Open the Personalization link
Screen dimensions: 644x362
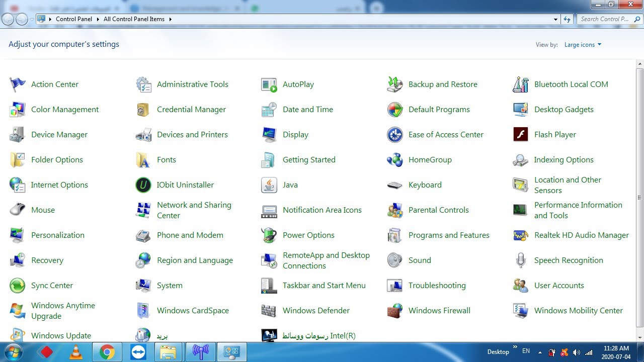coord(58,235)
